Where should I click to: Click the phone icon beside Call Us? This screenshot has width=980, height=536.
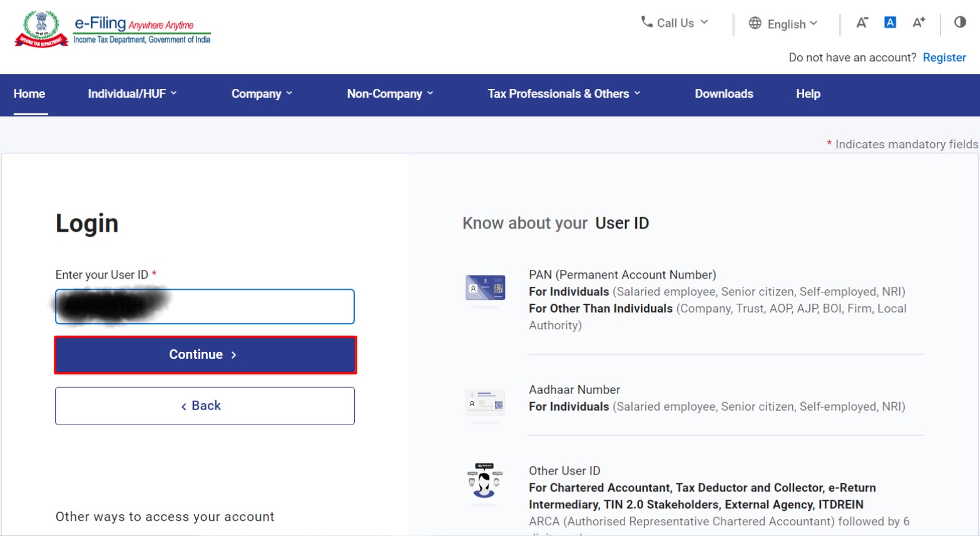(646, 22)
